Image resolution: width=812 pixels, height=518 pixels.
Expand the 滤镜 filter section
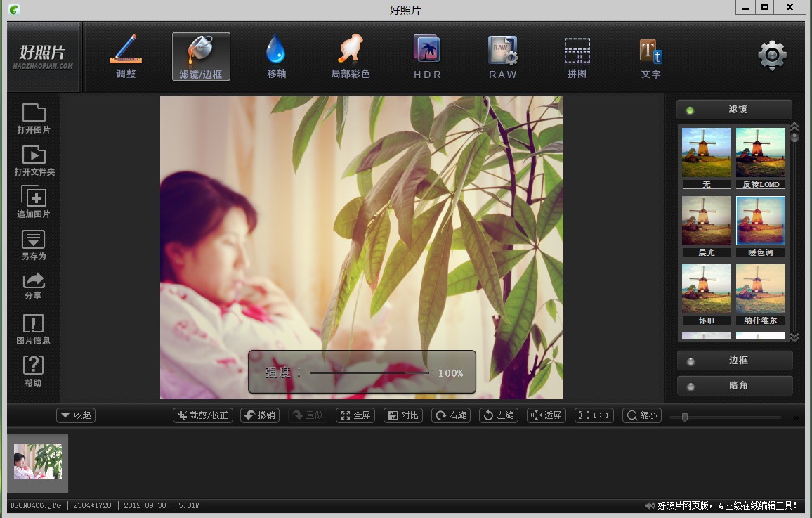point(734,110)
